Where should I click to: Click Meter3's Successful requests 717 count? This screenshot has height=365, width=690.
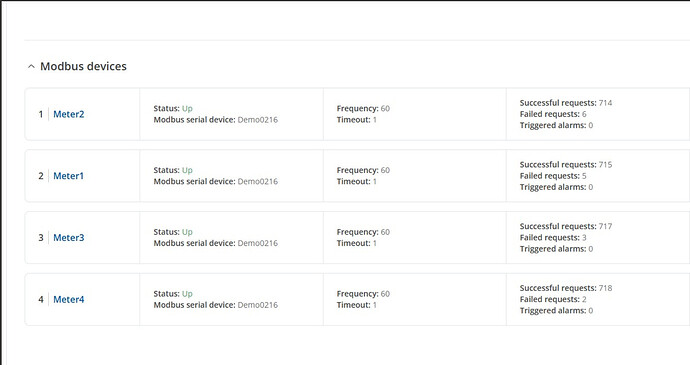(x=605, y=226)
